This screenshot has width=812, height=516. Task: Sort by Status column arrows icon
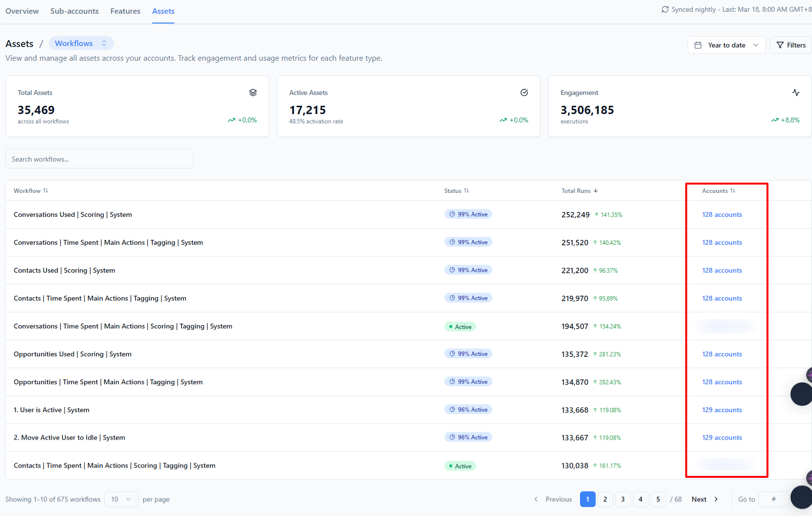click(x=466, y=190)
